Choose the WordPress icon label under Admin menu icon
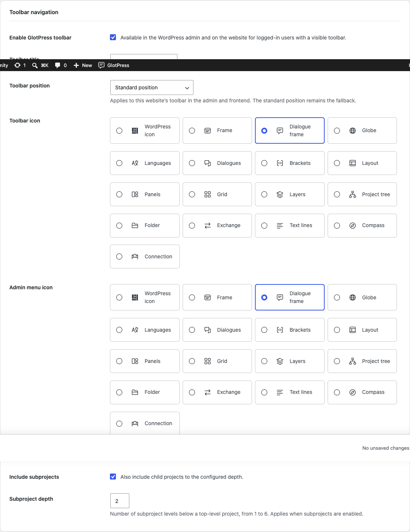Image resolution: width=410 pixels, height=532 pixels. [x=158, y=297]
